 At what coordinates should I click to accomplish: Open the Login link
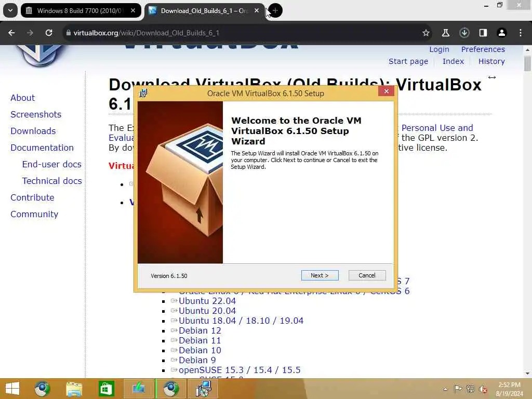[x=439, y=49]
